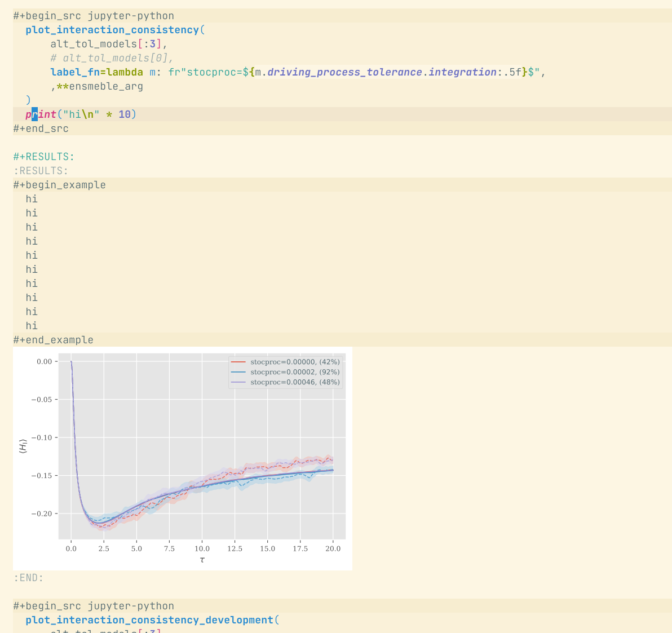
Task: Click the ⟨H_I⟩ y-axis label
Action: (x=23, y=446)
